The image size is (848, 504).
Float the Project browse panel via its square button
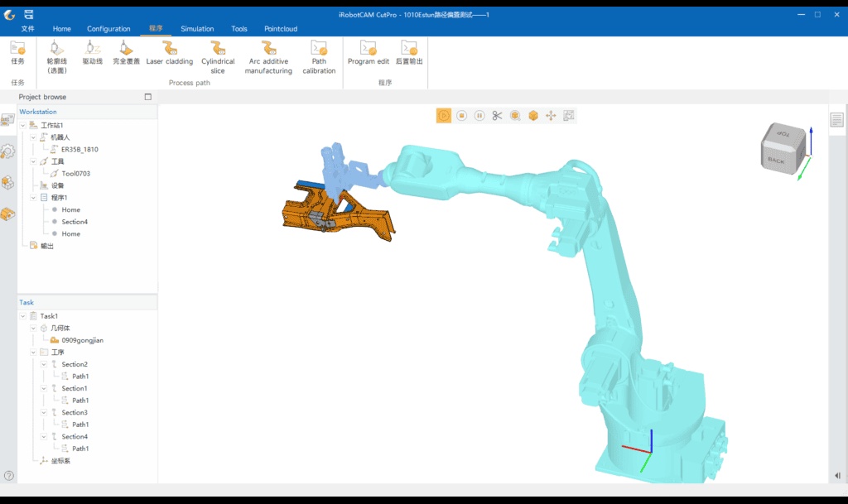pyautogui.click(x=148, y=97)
